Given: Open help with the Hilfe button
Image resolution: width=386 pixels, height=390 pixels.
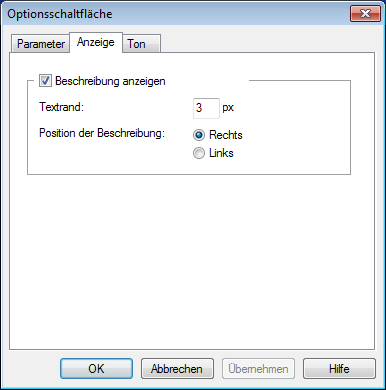Looking at the screenshot, I should click(339, 369).
